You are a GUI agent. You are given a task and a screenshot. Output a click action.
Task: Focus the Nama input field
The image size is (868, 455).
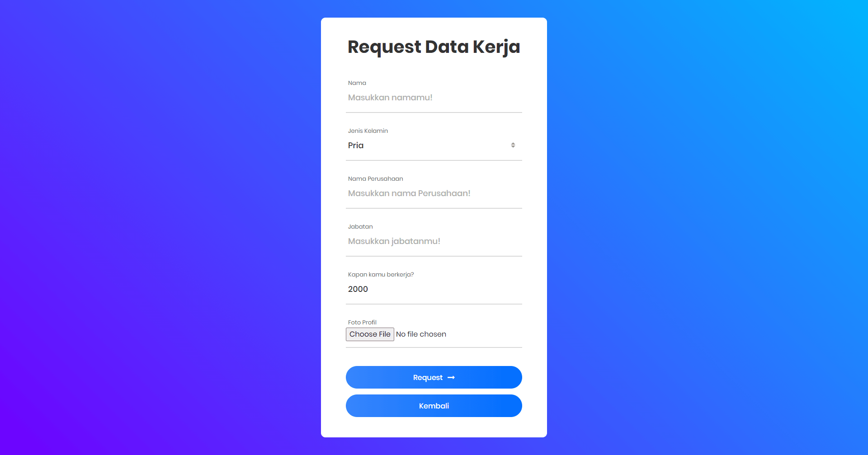click(434, 98)
